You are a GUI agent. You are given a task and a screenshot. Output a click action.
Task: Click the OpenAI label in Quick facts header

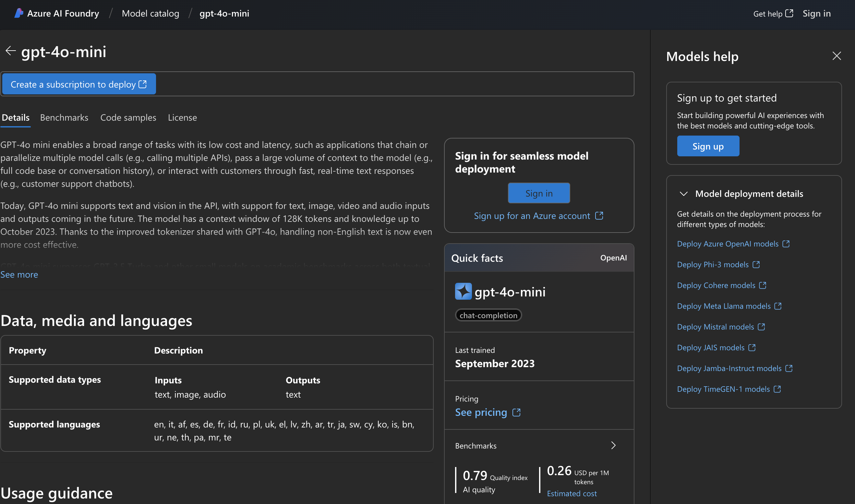(613, 258)
